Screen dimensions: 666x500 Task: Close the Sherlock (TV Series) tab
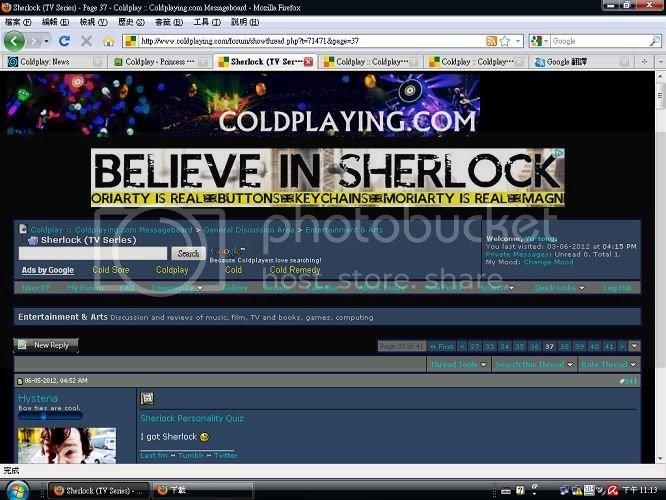(x=308, y=62)
